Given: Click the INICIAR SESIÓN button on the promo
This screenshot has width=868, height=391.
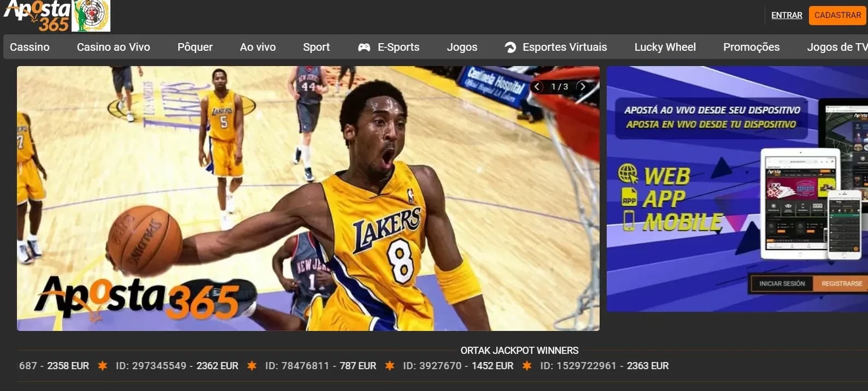Looking at the screenshot, I should (x=782, y=283).
